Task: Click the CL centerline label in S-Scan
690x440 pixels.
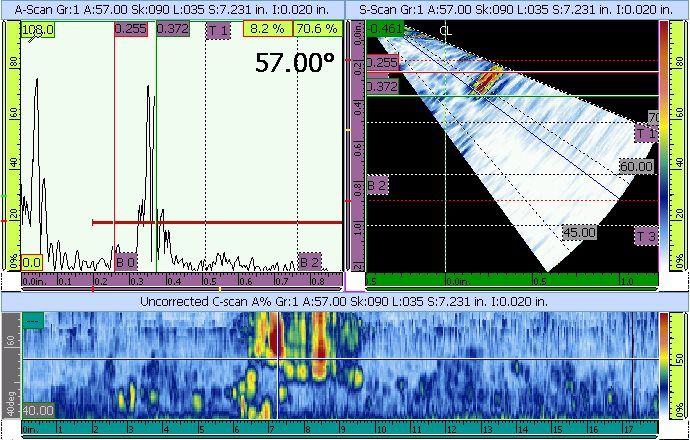Action: [445, 31]
